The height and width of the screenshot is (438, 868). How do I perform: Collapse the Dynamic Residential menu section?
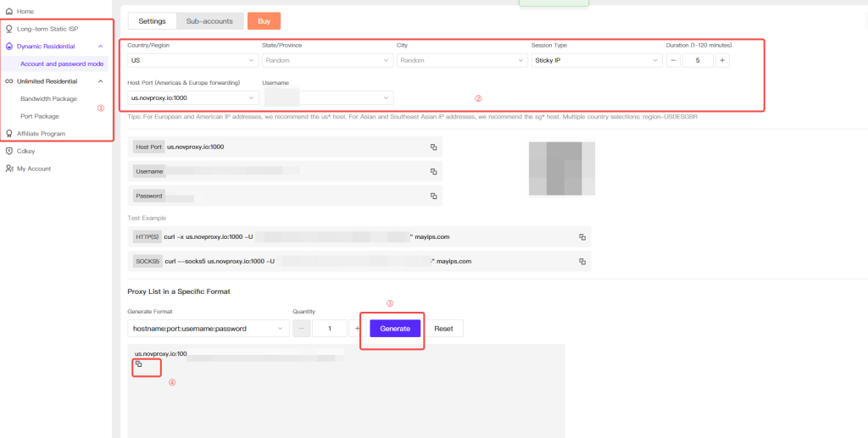tap(101, 46)
